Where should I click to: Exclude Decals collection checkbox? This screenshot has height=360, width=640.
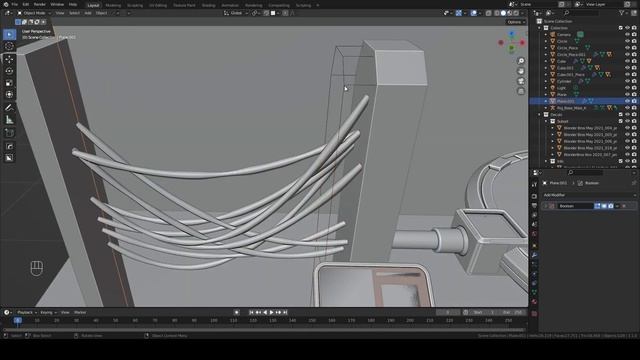(621, 115)
